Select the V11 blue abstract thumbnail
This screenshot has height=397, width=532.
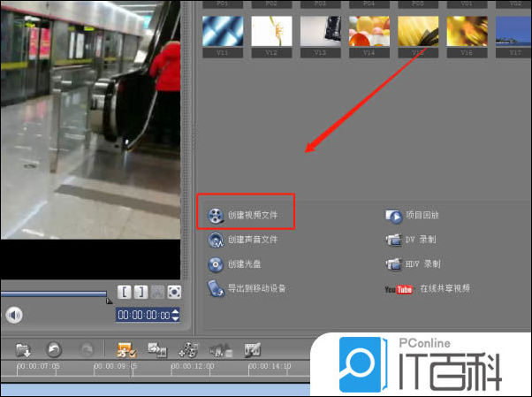(223, 31)
